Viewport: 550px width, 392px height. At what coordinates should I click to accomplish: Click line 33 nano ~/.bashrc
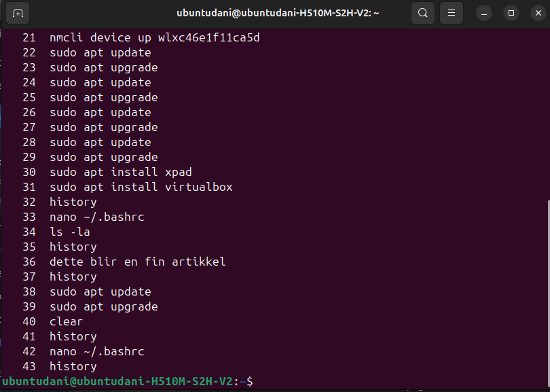[83, 217]
